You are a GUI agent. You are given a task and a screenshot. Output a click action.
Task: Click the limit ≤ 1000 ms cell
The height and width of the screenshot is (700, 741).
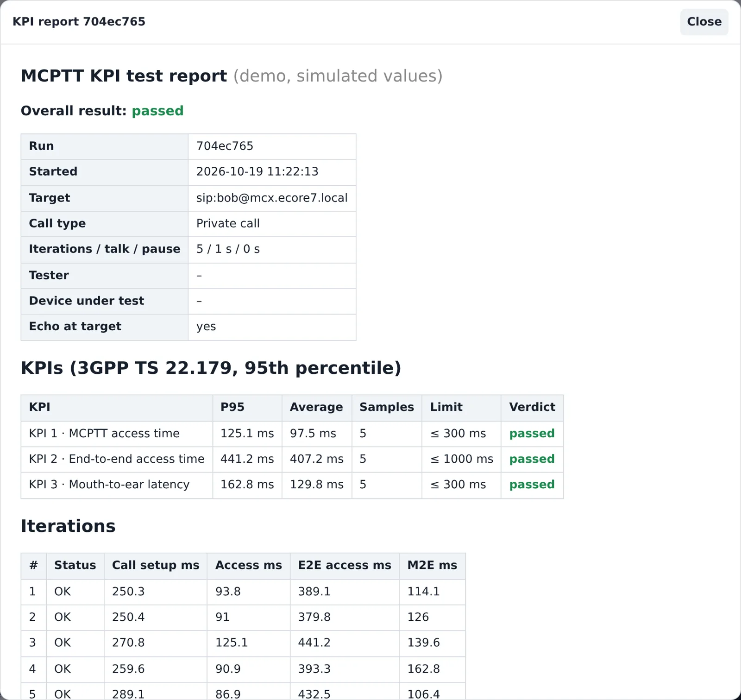coord(462,459)
